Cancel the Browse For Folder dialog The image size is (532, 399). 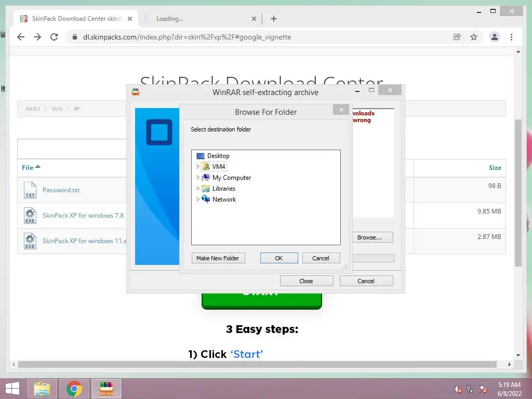(321, 258)
